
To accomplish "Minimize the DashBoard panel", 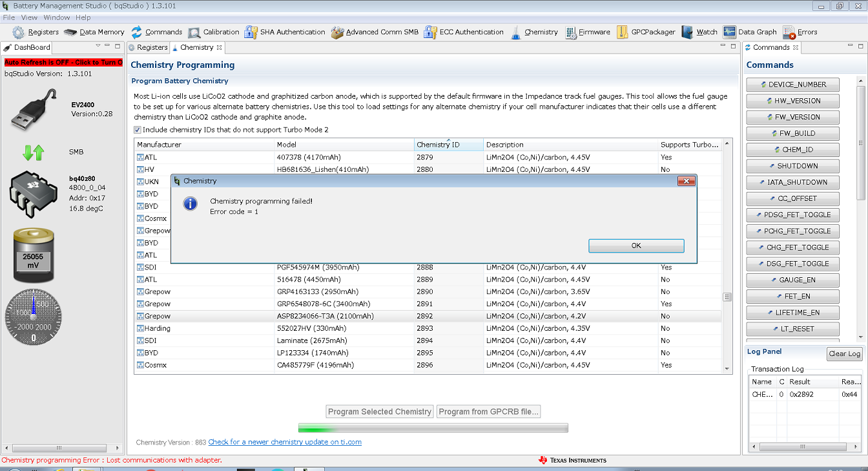I will [x=108, y=47].
